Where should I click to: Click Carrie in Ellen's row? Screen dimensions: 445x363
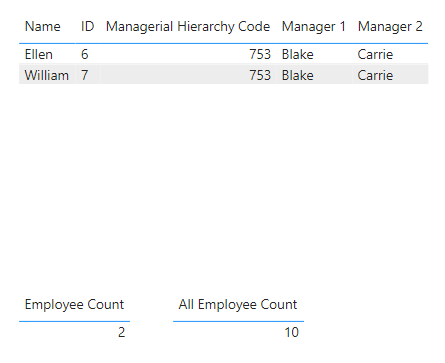(375, 54)
